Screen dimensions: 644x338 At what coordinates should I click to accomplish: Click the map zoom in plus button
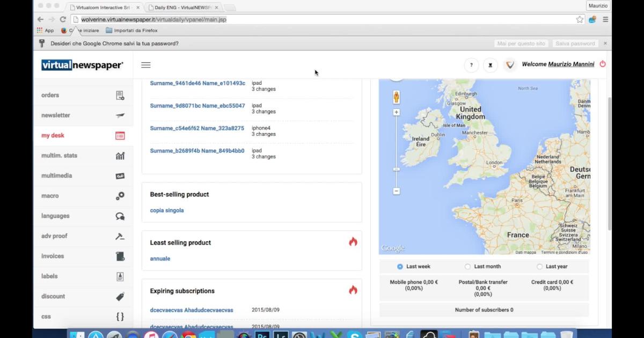[397, 112]
